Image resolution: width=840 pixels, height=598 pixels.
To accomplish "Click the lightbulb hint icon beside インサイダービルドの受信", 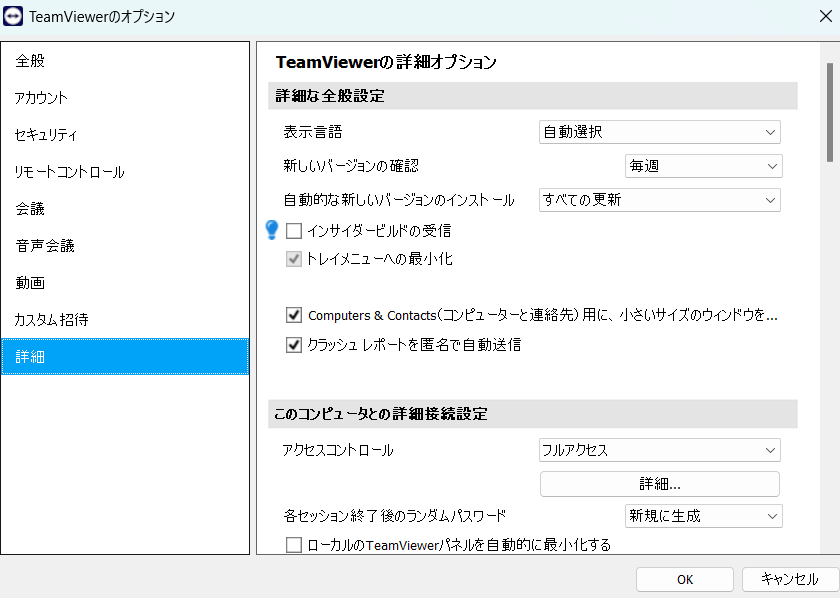I will [x=272, y=230].
